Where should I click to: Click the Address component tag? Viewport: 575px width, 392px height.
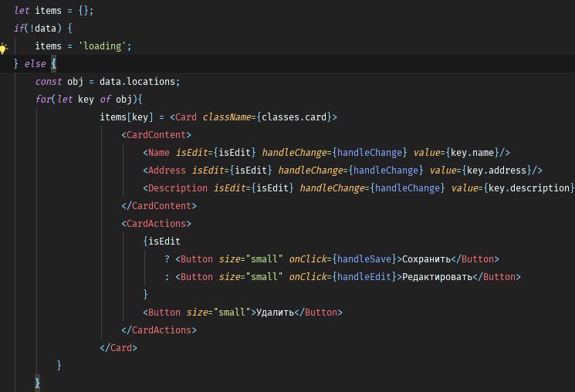tap(167, 171)
